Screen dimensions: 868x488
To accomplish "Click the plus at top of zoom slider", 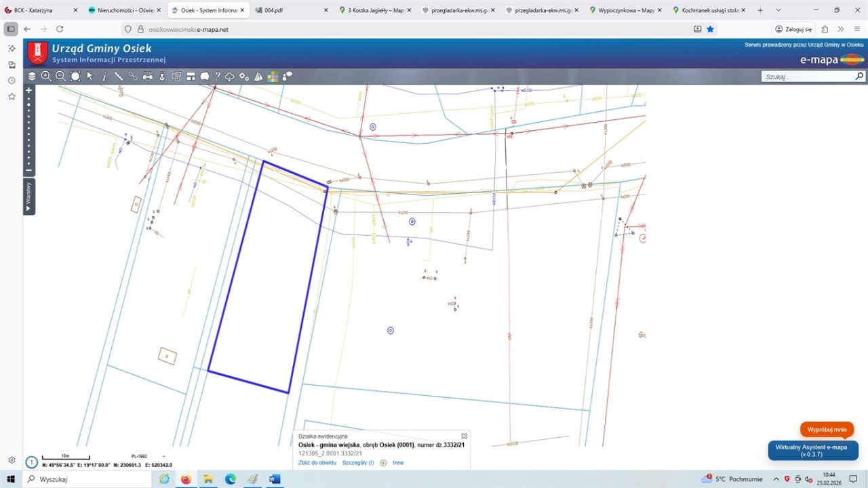I will tap(28, 90).
